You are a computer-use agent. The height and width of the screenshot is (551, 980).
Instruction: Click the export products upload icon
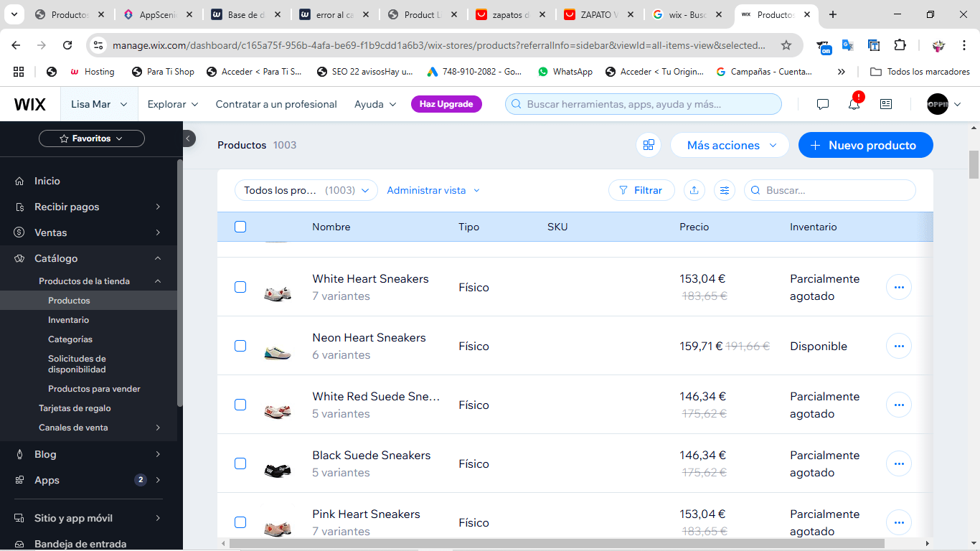(694, 190)
